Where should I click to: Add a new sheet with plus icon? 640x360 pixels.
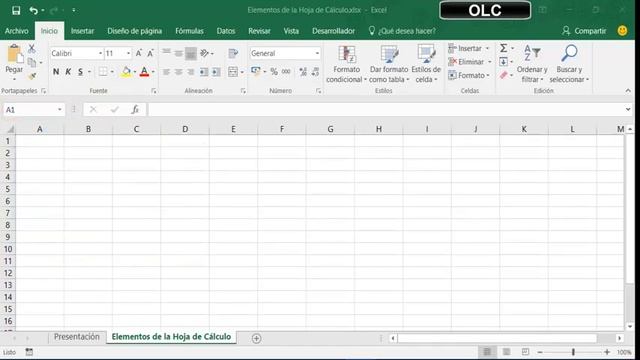(x=256, y=338)
